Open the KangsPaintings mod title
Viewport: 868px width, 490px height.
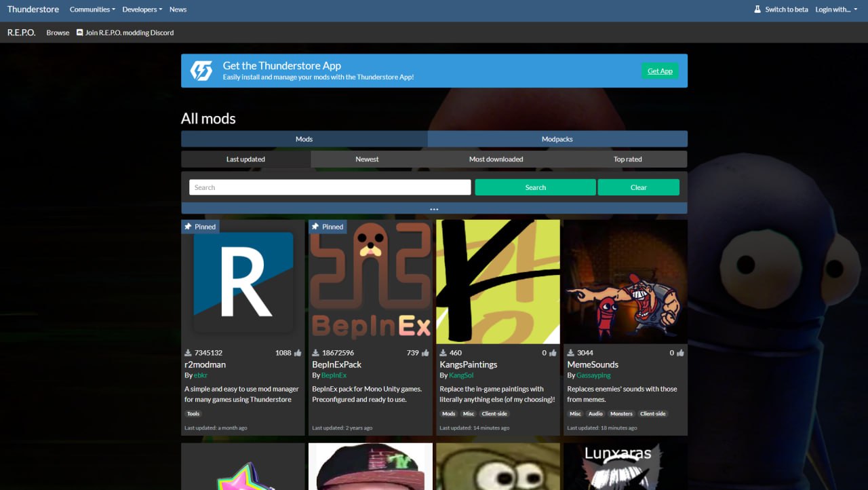[469, 364]
